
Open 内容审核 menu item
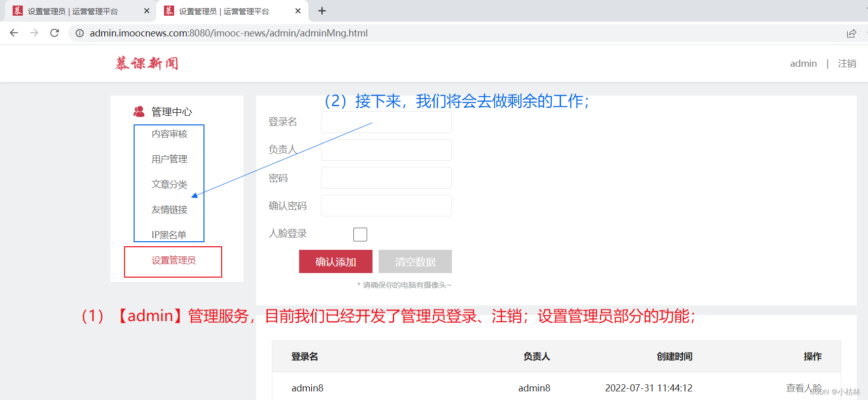[x=170, y=134]
